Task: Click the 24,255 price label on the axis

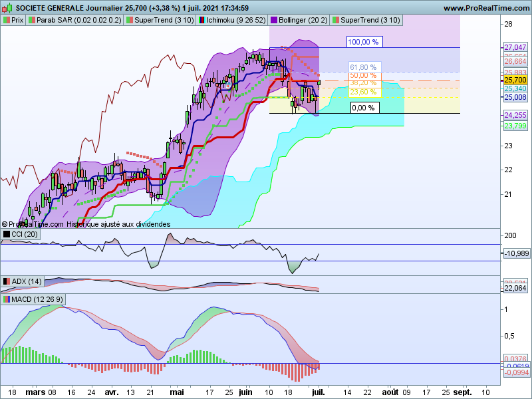Action: click(x=515, y=115)
